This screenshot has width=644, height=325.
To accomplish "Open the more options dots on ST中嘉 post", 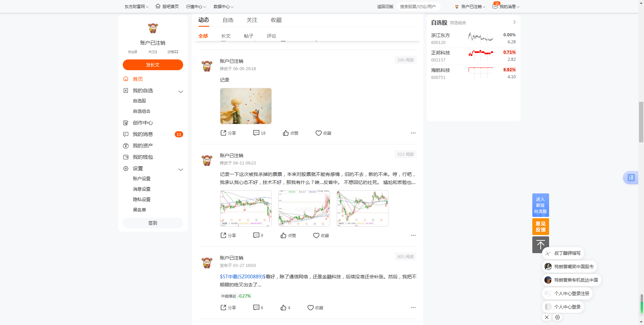I will click(413, 308).
